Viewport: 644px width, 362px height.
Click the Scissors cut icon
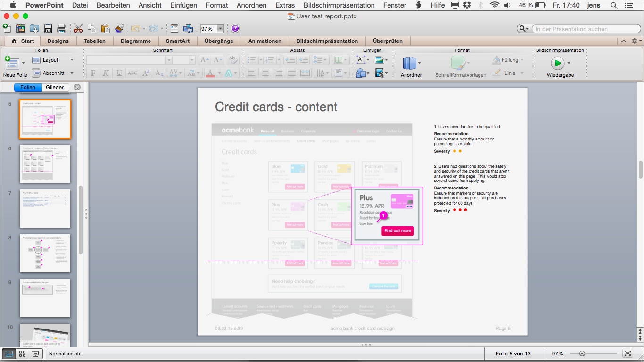pyautogui.click(x=78, y=28)
